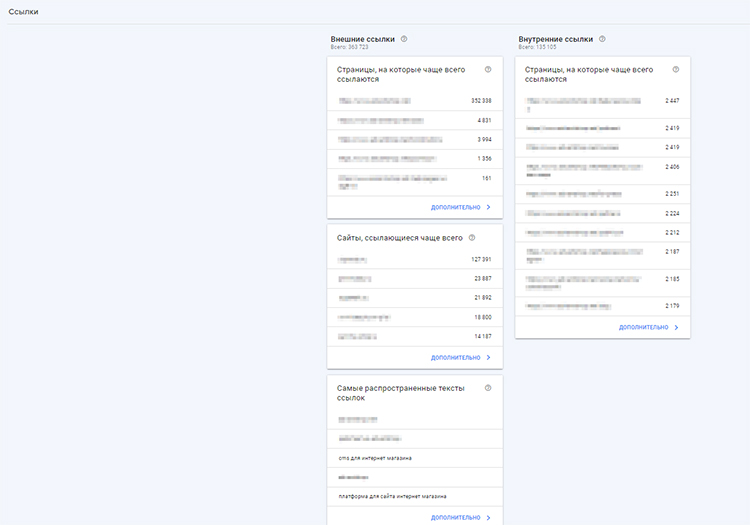Viewport: 750px width, 525px height.
Task: Click help icon next to Внутренние ссылки heading
Action: (x=602, y=39)
